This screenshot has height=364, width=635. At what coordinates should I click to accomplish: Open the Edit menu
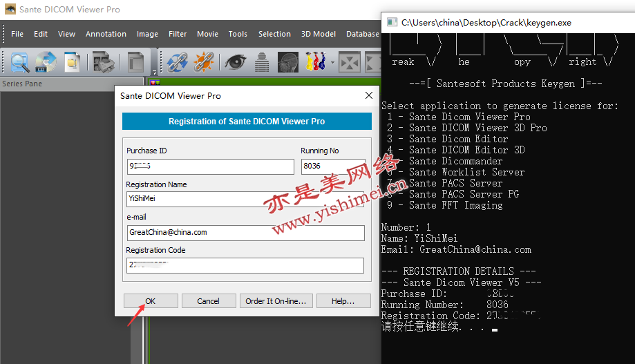click(x=41, y=34)
